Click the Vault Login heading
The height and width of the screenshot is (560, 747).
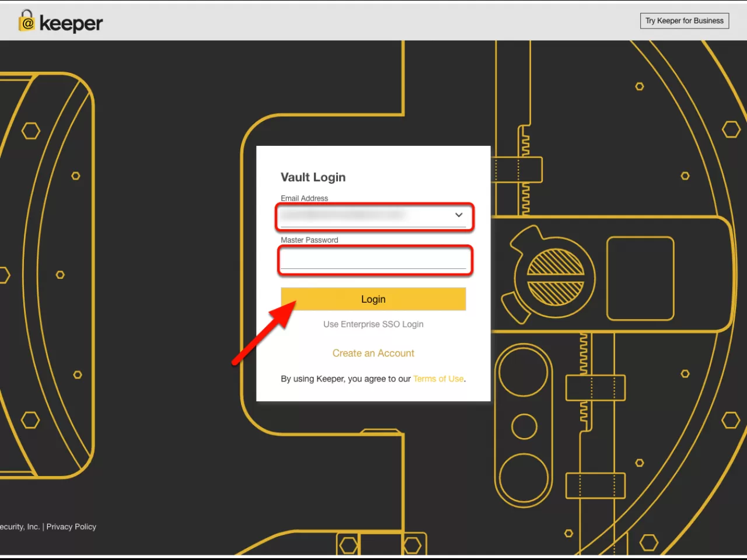313,177
